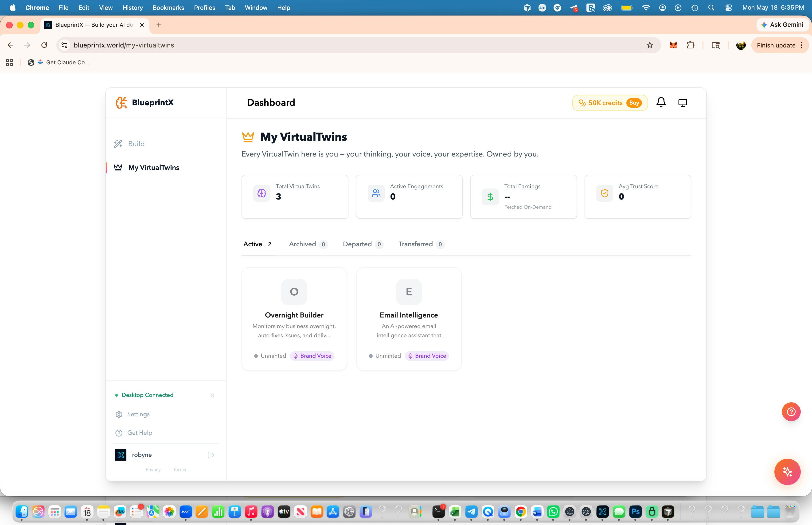Click the robyne profile avatar

click(x=121, y=455)
